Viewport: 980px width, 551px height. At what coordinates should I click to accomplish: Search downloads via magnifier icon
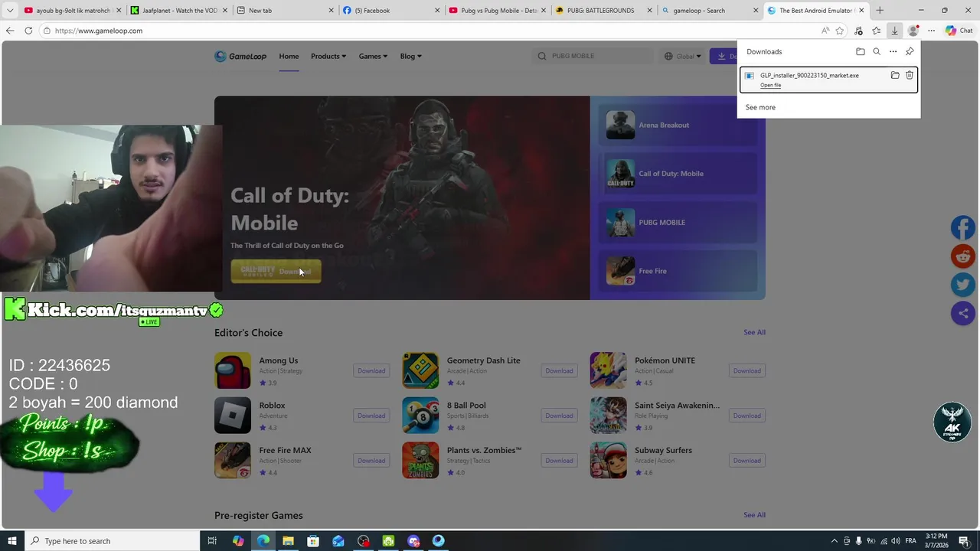[877, 51]
